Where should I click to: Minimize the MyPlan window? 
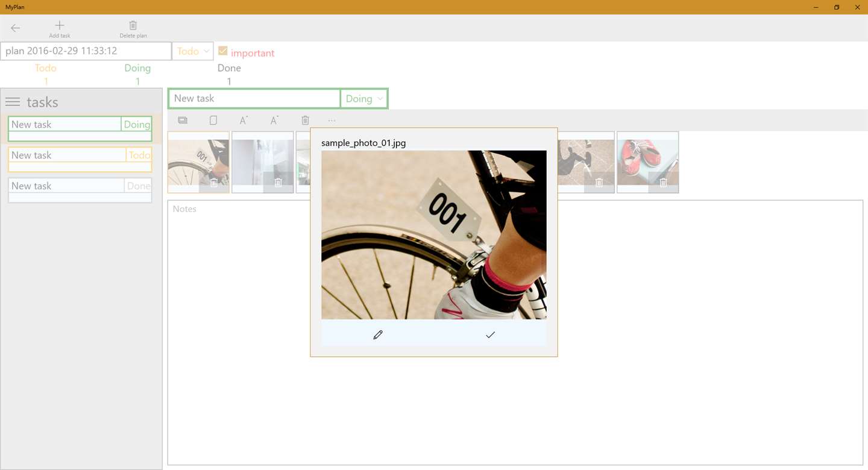(x=816, y=7)
